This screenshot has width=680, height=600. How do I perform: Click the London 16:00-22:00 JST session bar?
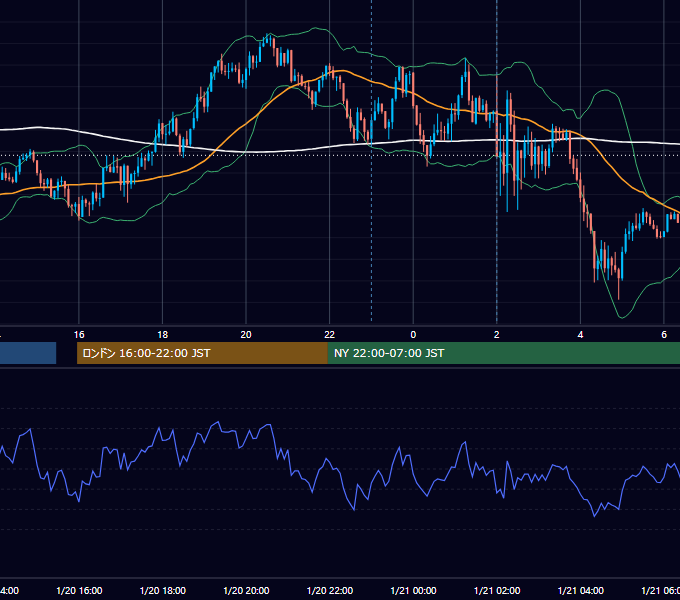(202, 353)
